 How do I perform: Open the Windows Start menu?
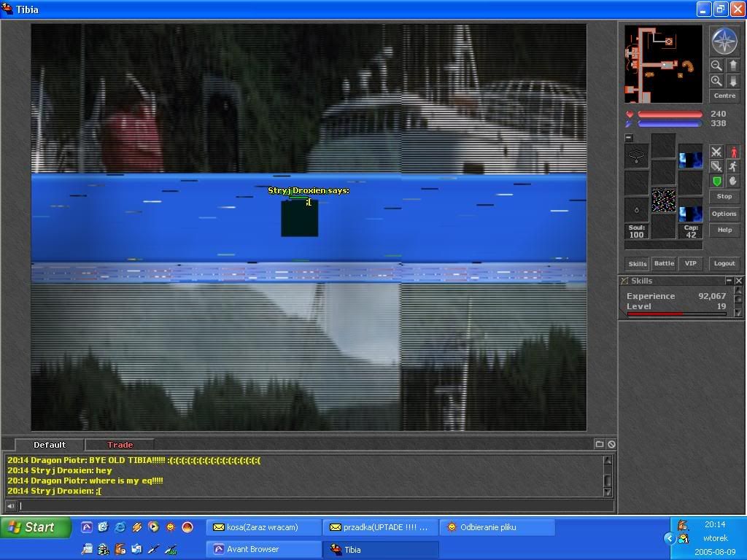(35, 527)
